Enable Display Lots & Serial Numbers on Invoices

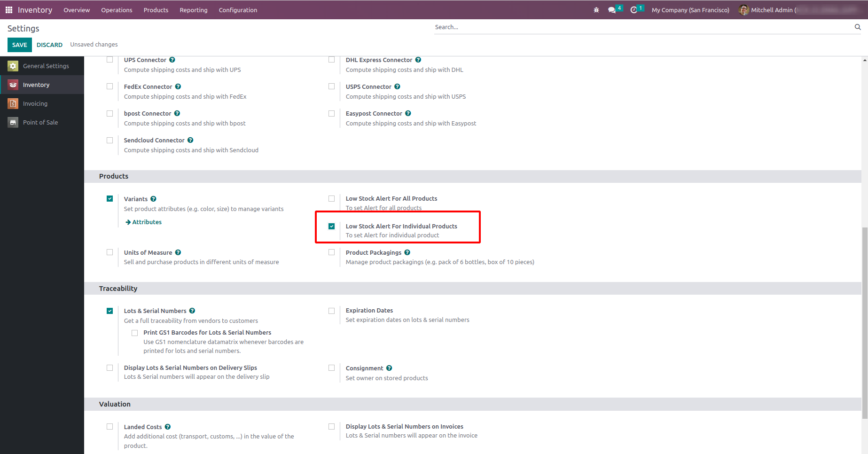click(x=332, y=427)
